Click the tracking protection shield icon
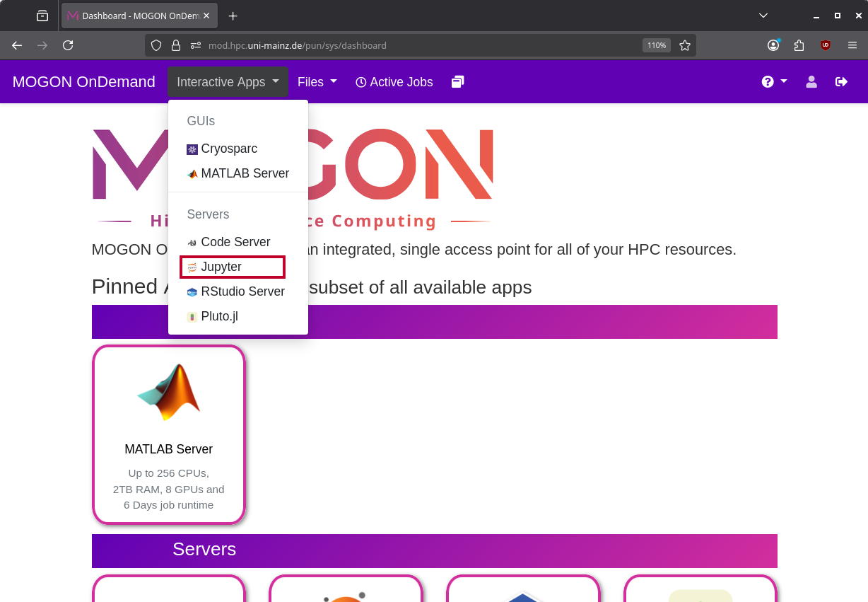 [x=156, y=45]
